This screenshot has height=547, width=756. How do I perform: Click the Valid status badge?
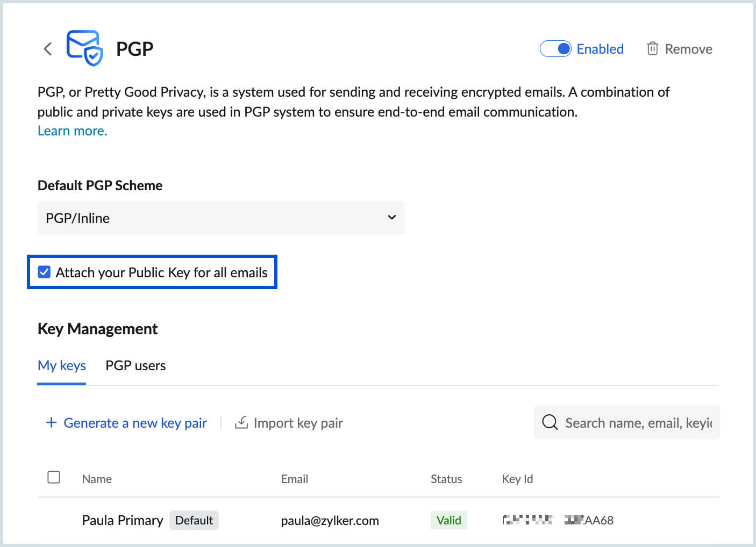tap(448, 520)
